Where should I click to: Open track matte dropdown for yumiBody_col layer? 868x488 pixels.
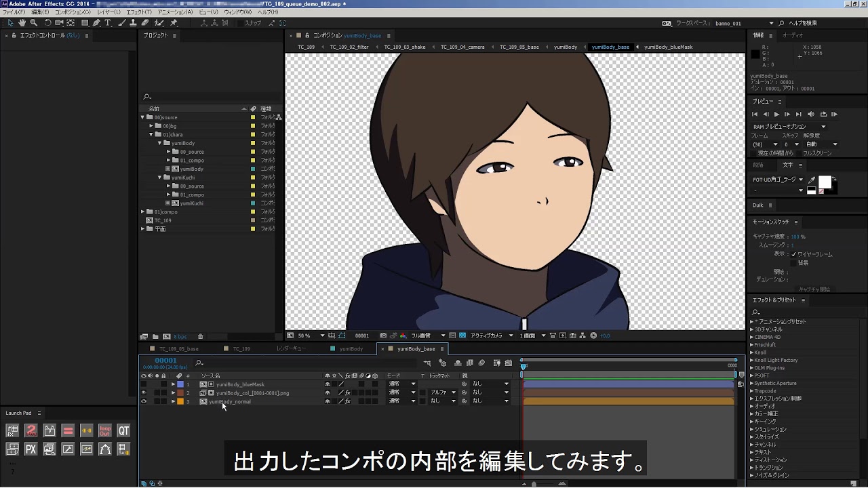tap(443, 392)
